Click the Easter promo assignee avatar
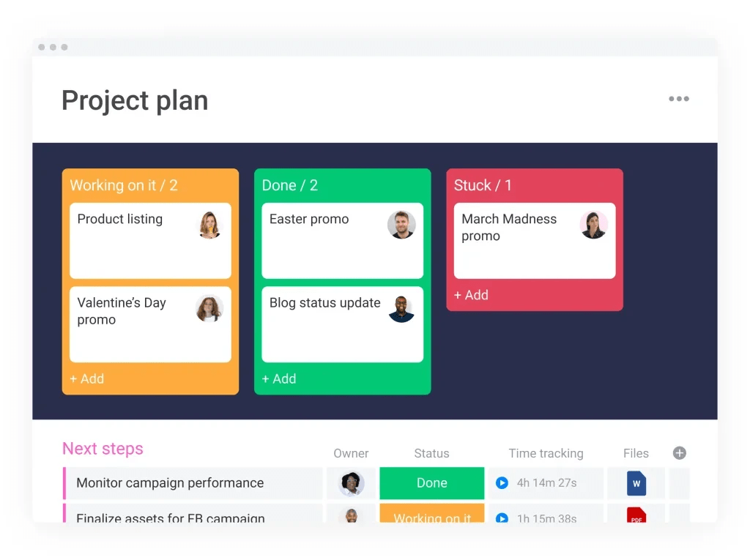750x560 pixels. click(401, 225)
